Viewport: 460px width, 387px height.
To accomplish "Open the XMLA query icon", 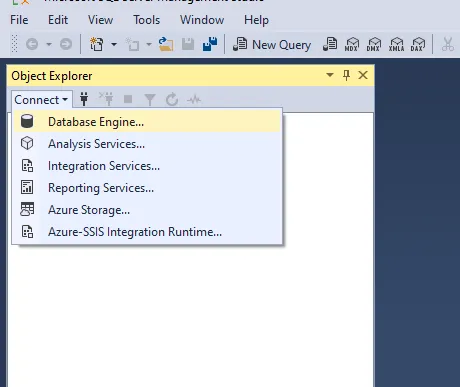I will point(396,44).
